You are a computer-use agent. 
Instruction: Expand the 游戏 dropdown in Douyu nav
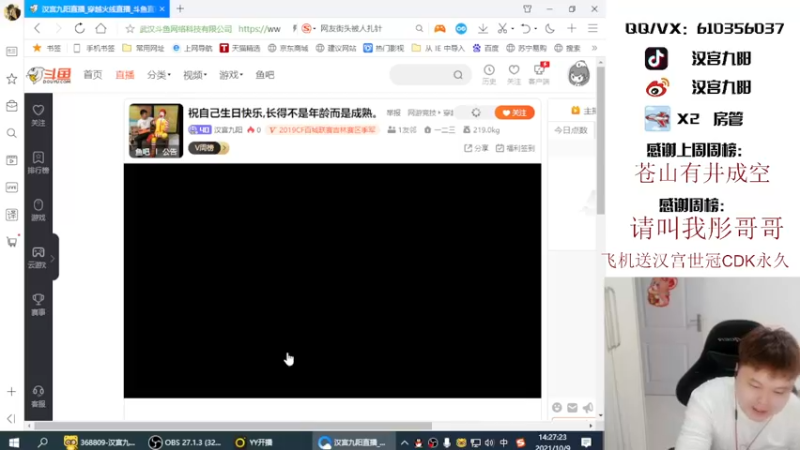click(231, 75)
